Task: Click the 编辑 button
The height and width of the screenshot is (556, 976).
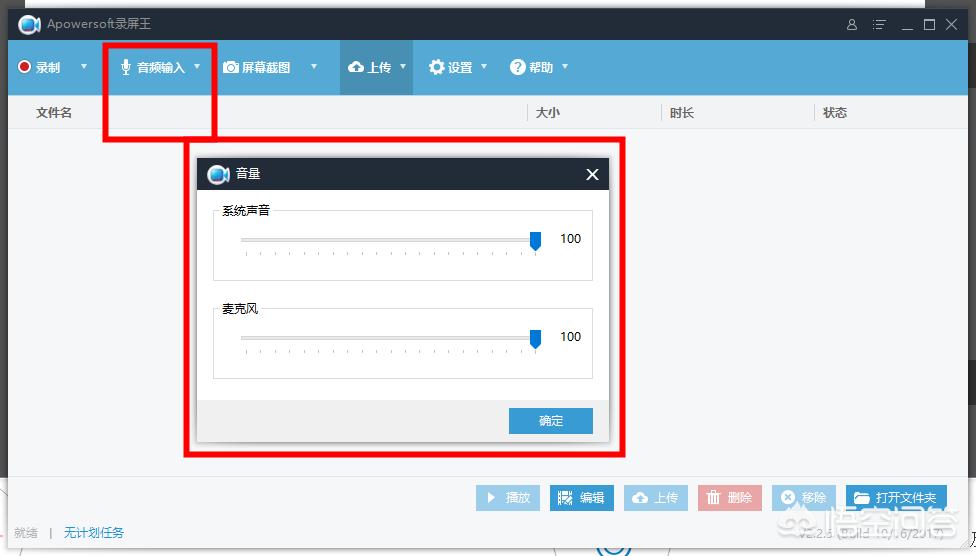Action: click(582, 498)
